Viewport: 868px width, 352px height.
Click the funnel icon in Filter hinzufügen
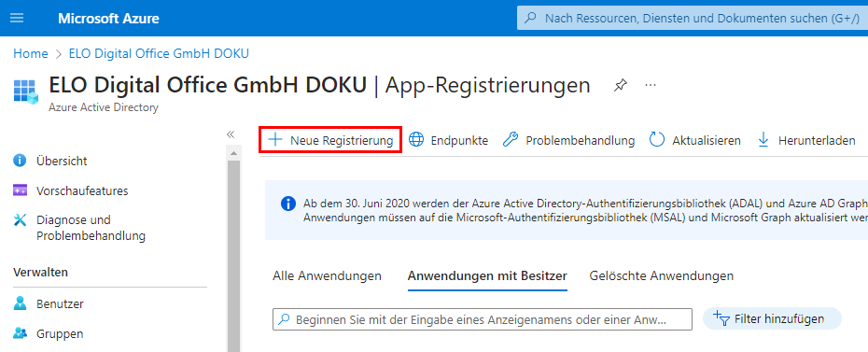721,318
